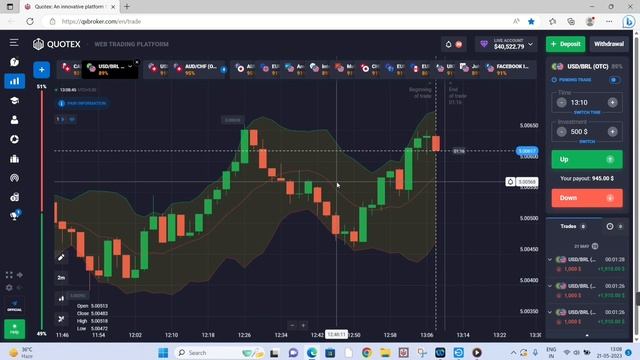
Task: Increase investment amount with plus button
Action: click(x=612, y=131)
